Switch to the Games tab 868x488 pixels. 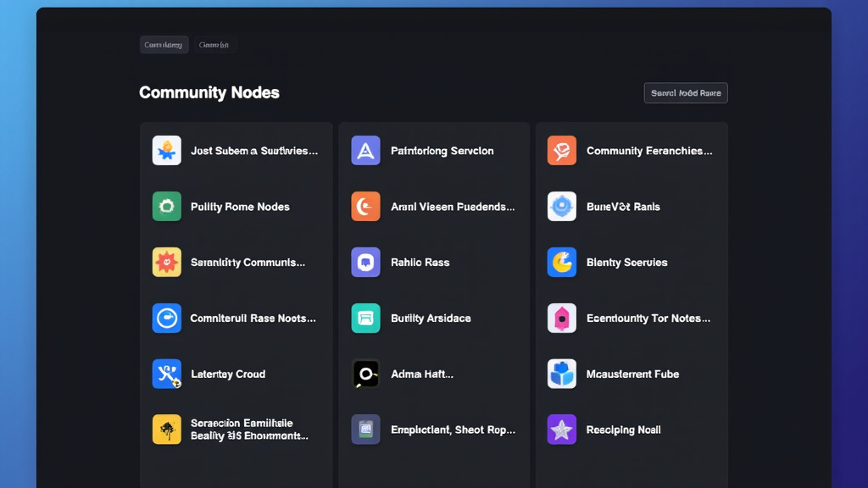(214, 44)
